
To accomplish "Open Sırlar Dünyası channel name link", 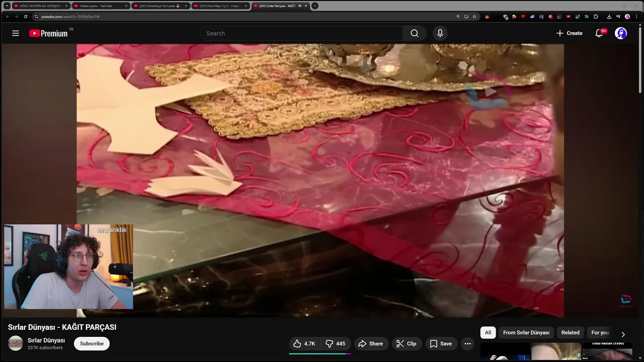I will 46,340.
